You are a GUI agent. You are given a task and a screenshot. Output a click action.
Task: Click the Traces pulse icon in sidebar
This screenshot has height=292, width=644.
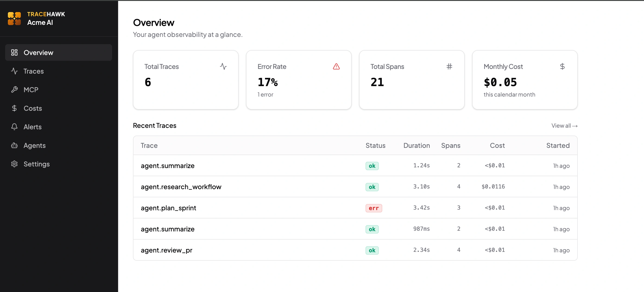click(14, 71)
